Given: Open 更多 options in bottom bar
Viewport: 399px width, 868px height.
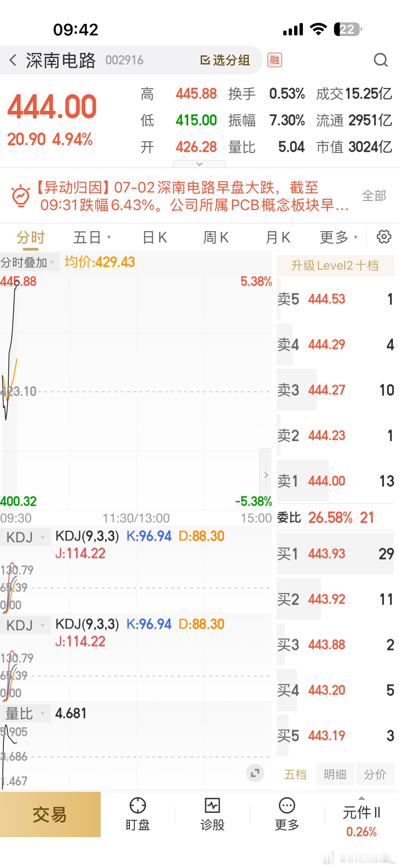Looking at the screenshot, I should 287,815.
